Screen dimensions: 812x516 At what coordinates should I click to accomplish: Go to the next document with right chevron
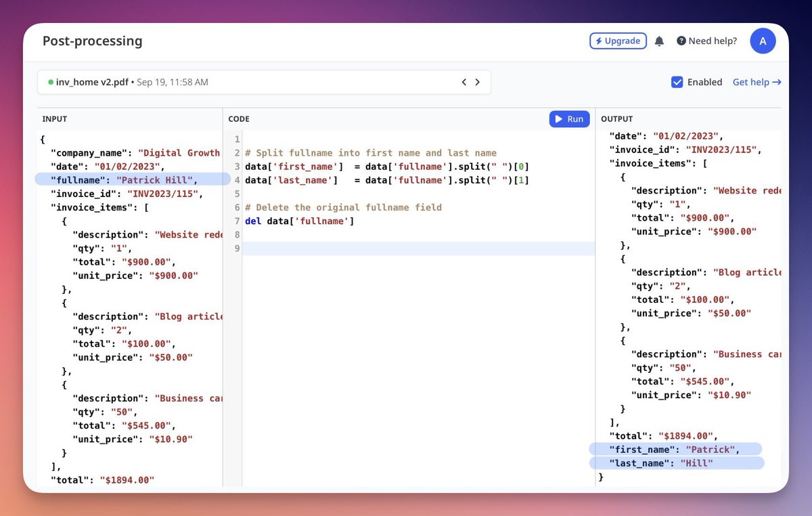[477, 82]
